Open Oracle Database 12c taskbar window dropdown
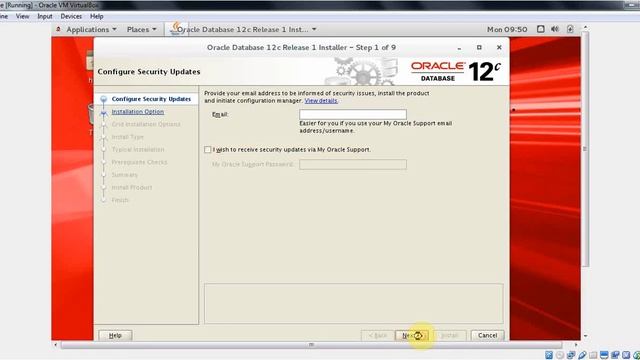The width and height of the screenshot is (640, 360). (243, 29)
